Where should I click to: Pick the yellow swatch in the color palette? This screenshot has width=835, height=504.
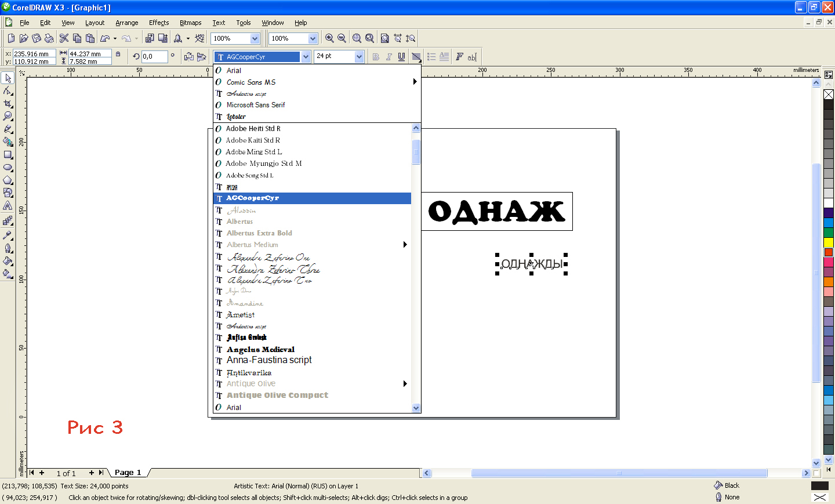click(x=829, y=242)
